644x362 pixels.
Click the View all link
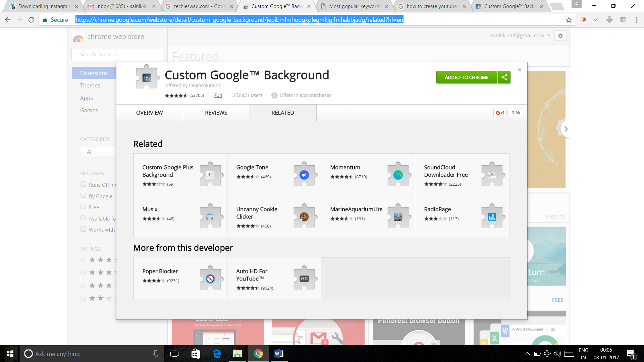tap(555, 217)
